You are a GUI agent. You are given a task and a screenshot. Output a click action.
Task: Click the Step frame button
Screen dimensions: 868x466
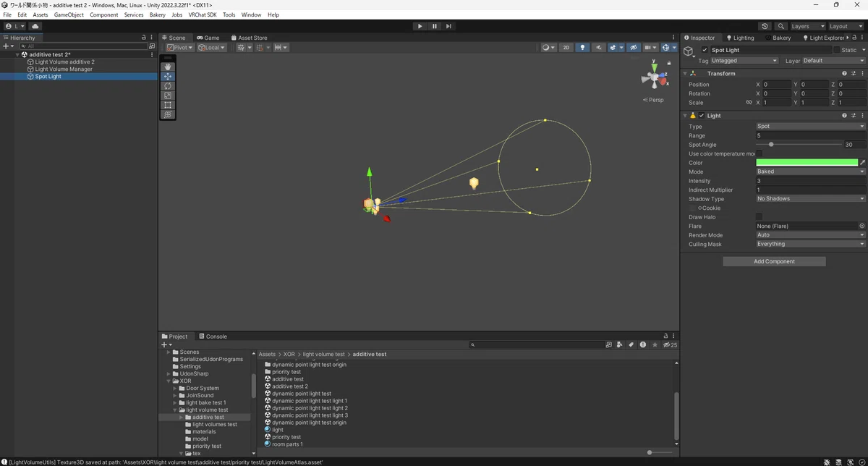point(449,26)
